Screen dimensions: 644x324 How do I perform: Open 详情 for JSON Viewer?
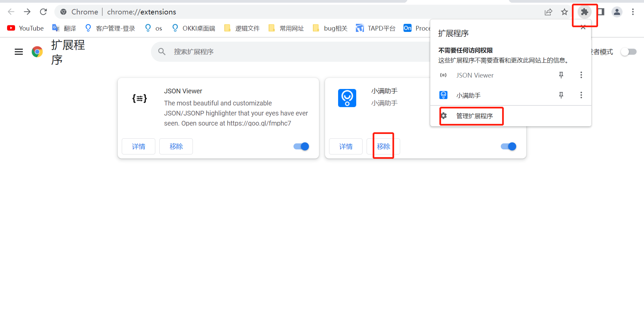click(x=139, y=146)
